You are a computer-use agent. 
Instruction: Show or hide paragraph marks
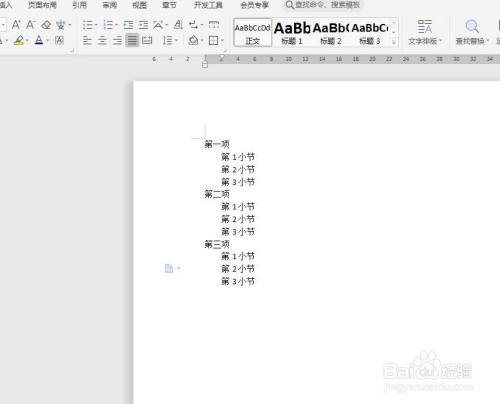tap(193, 25)
